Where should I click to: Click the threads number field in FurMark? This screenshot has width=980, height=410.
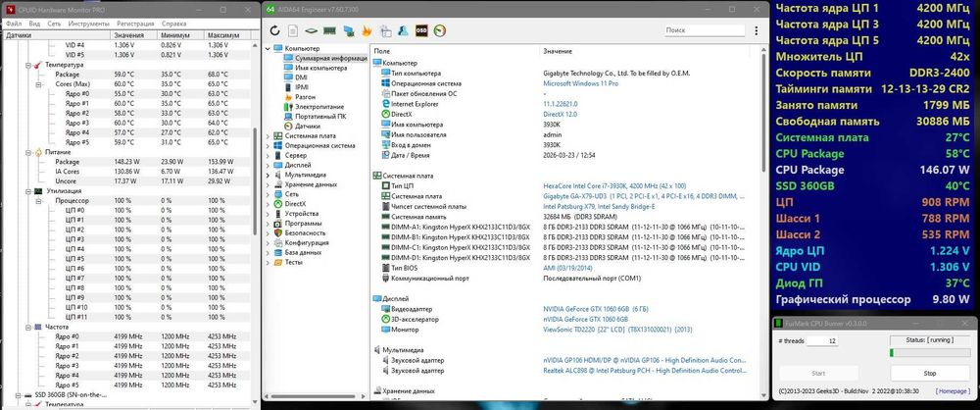tap(822, 341)
